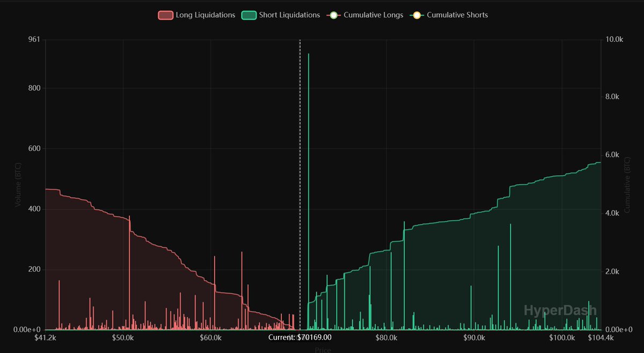Click the 800 left axis label
Image resolution: width=644 pixels, height=353 pixels.
34,88
